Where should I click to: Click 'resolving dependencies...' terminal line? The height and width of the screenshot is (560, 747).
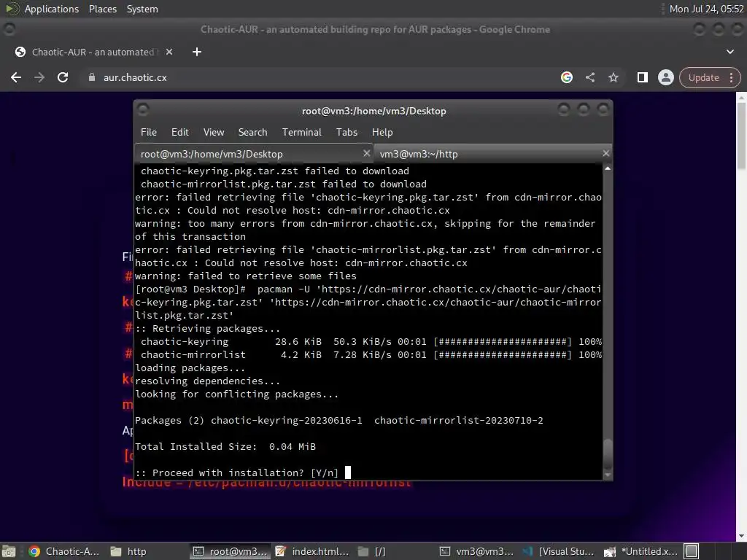(x=208, y=381)
